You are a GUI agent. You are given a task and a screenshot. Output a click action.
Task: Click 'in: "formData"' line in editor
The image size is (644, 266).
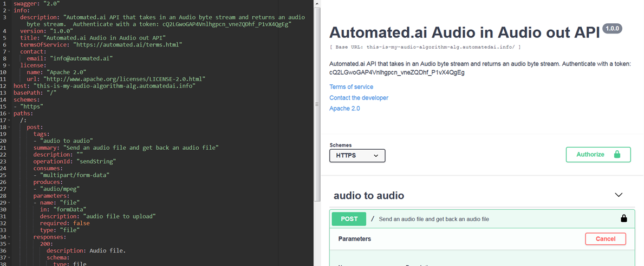click(x=63, y=209)
